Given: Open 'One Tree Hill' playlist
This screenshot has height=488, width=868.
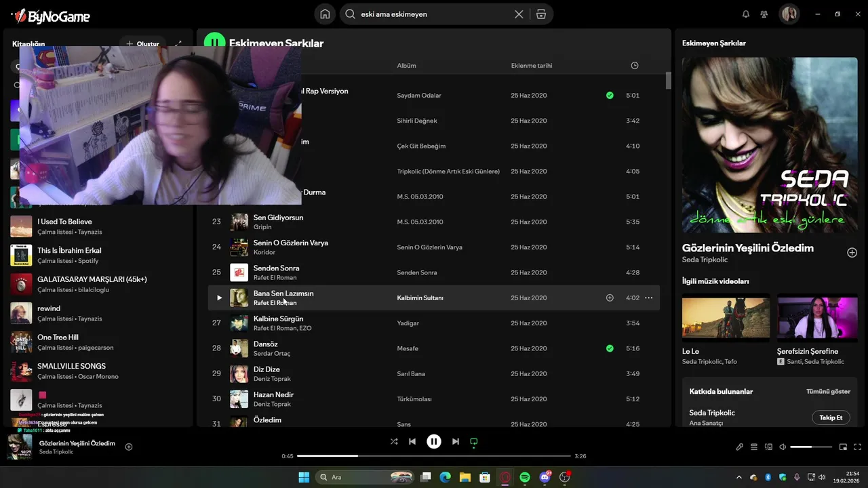Looking at the screenshot, I should pos(95,342).
